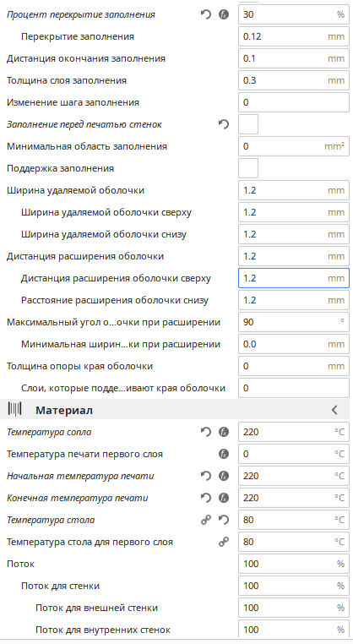This screenshot has width=353, height=644.
Task: Reset Заполнение перед печатью стенок setting
Action: 224,124
